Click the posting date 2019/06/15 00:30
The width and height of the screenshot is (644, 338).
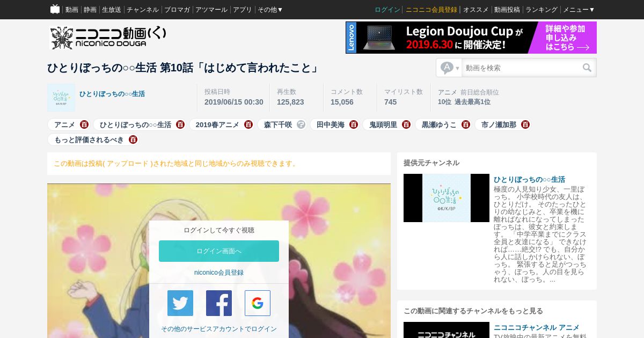pyautogui.click(x=234, y=102)
